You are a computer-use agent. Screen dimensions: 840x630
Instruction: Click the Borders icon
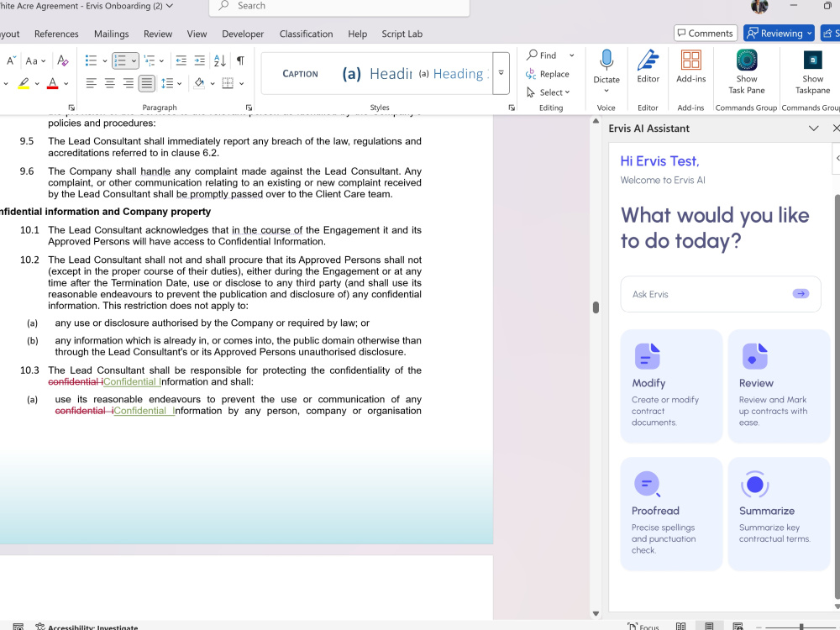[228, 83]
